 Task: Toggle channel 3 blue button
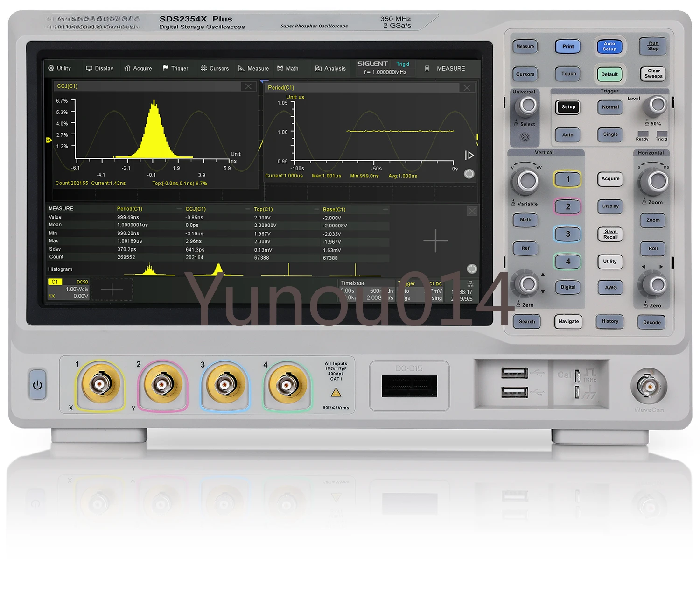[568, 234]
